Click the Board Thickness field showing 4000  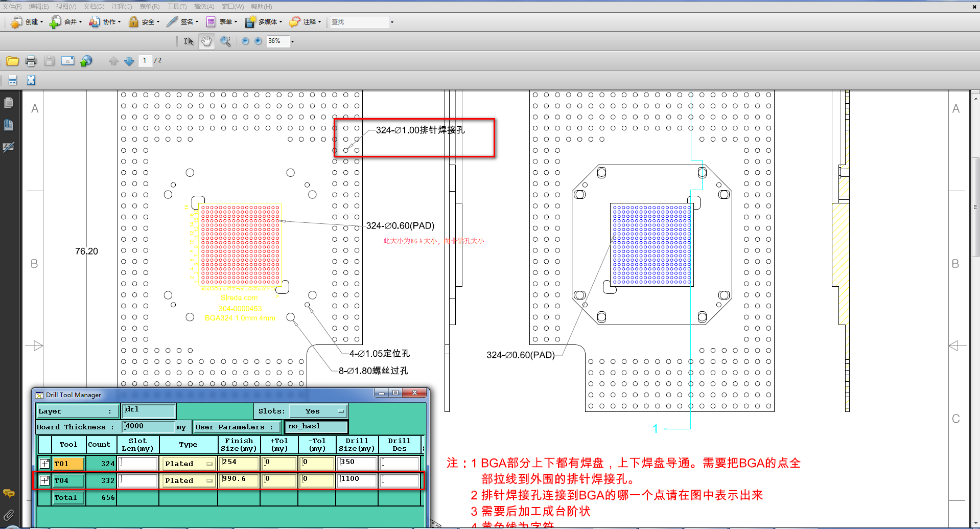(149, 426)
